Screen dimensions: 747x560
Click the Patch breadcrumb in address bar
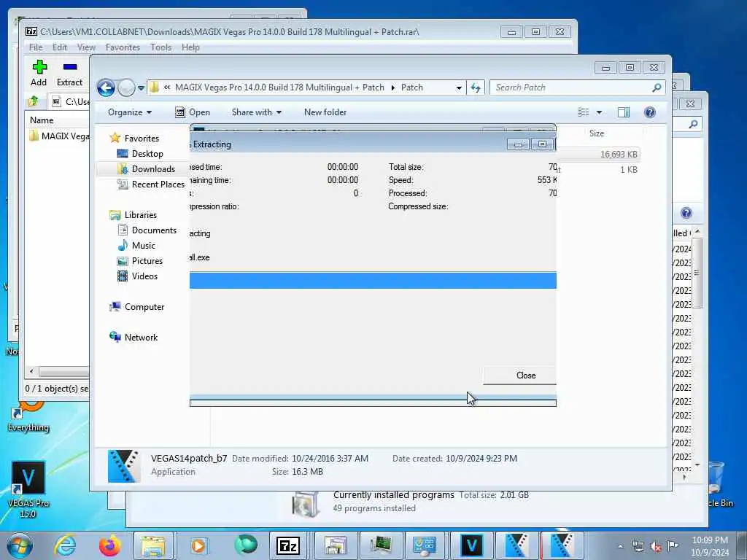coord(412,87)
